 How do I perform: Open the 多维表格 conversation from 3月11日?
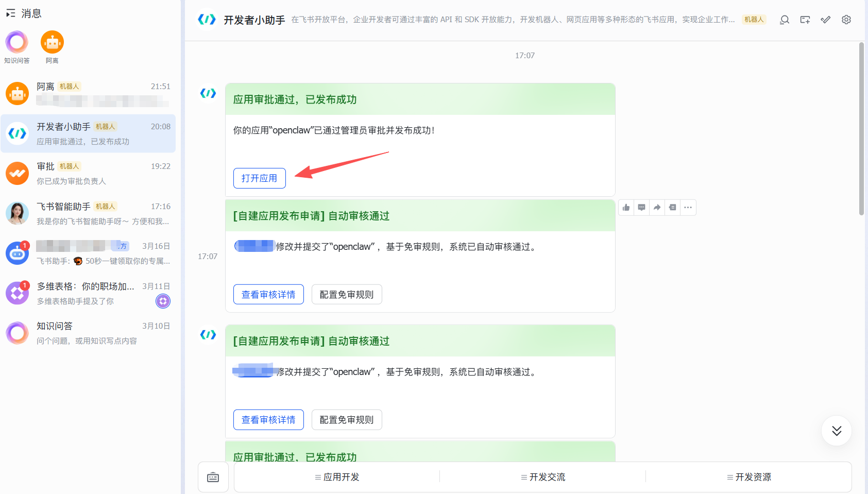(x=88, y=293)
